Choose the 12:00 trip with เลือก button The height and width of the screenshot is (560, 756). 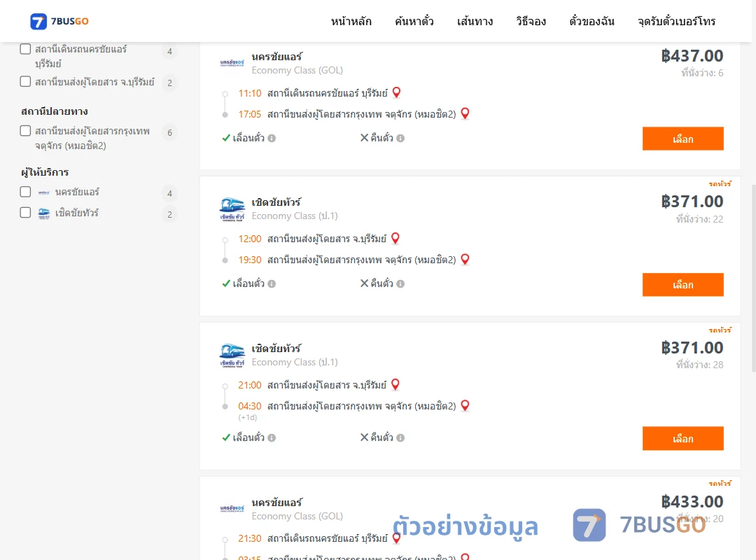(x=682, y=285)
